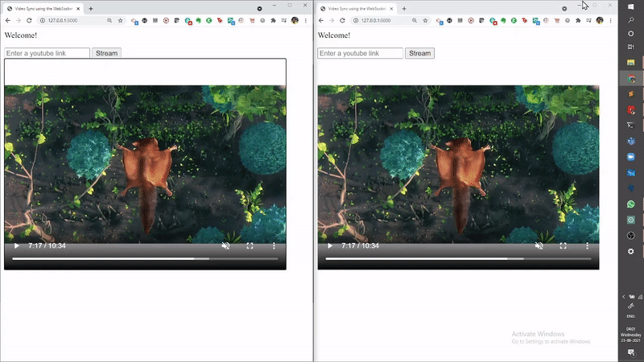Open WhatsApp from the taskbar
644x362 pixels.
tap(631, 204)
